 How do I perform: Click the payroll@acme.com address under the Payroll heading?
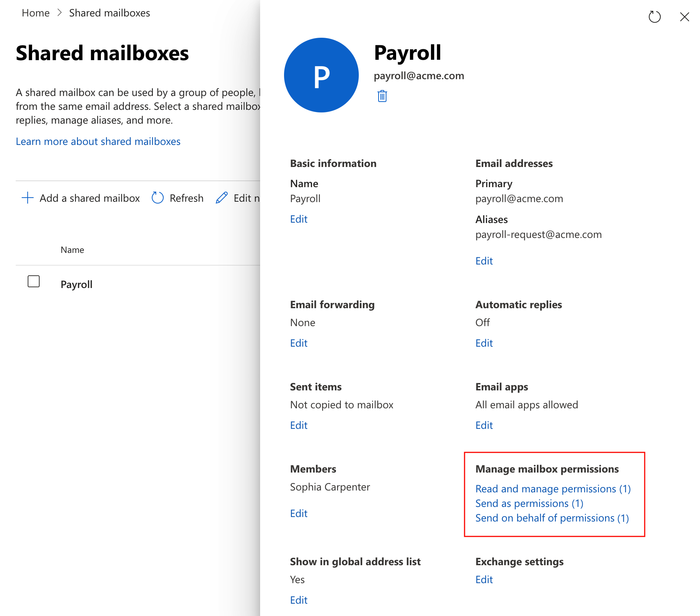[x=419, y=75]
